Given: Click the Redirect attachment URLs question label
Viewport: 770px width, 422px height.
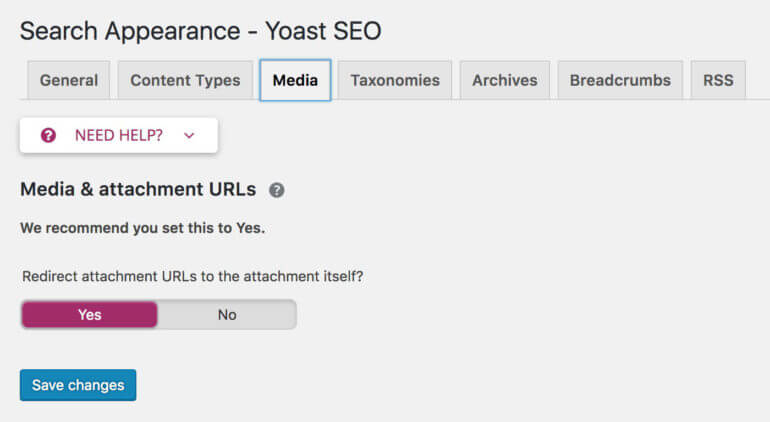Looking at the screenshot, I should tap(192, 276).
